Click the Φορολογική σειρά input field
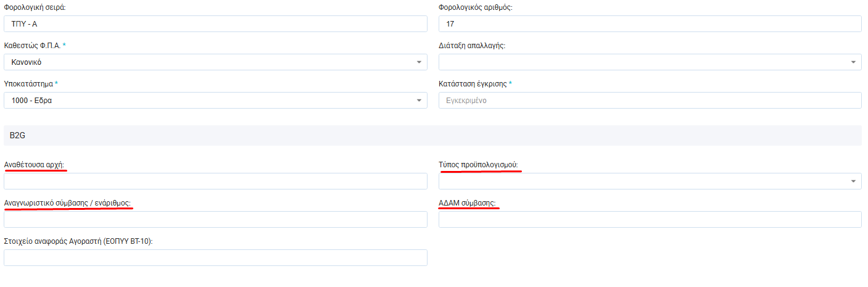The image size is (868, 287). tap(215, 24)
